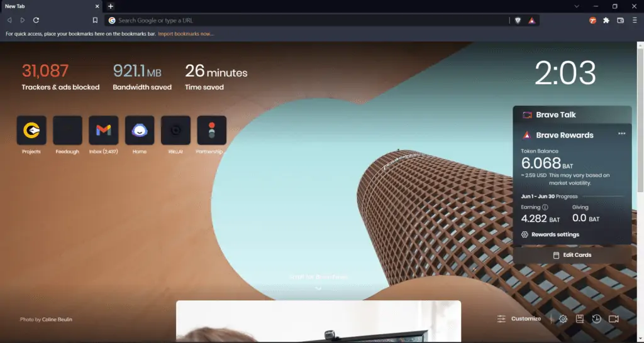Expand the tab search chevron in title bar
The width and height of the screenshot is (644, 343).
577,6
